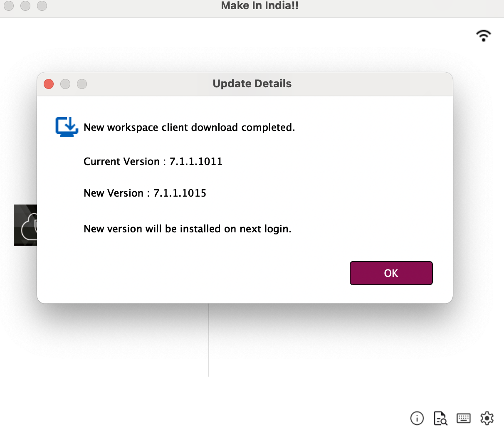The height and width of the screenshot is (429, 504).
Task: Click the blue download-complete monitor icon
Action: point(67,127)
